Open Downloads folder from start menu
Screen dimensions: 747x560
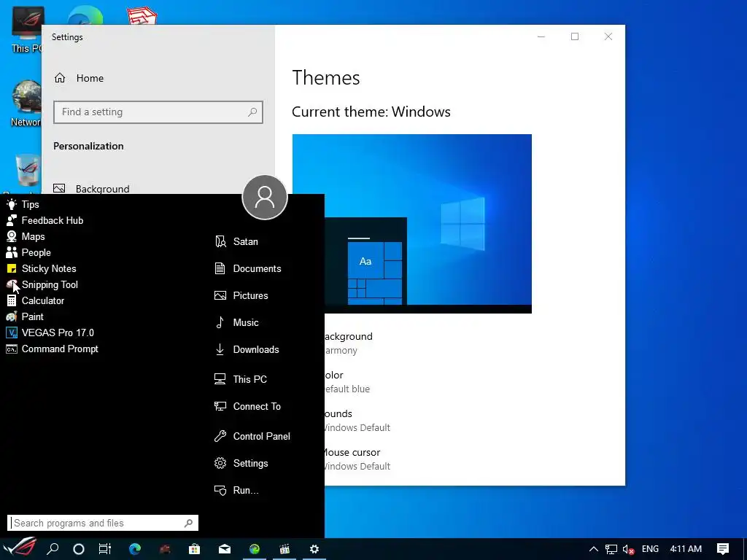pyautogui.click(x=247, y=349)
